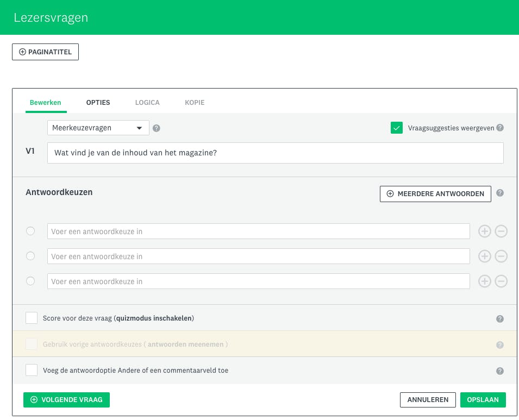
Task: Focus the first answer choice input field
Action: [x=258, y=231]
